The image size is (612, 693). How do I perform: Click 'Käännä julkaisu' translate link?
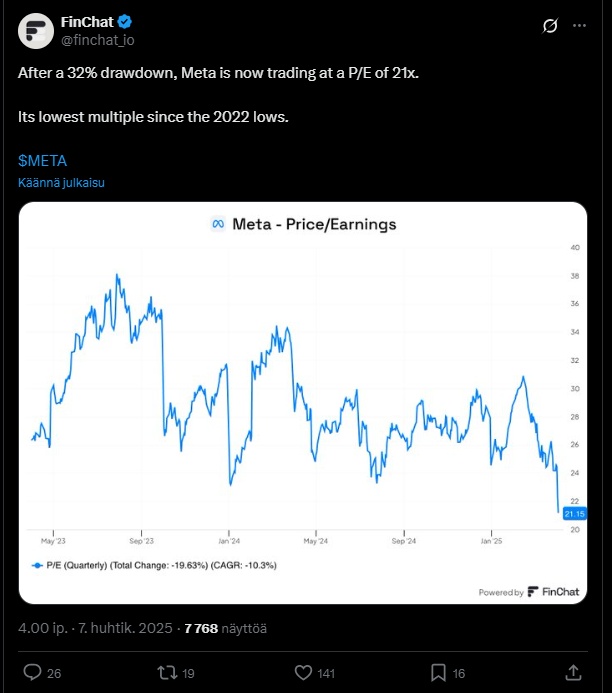tap(61, 183)
